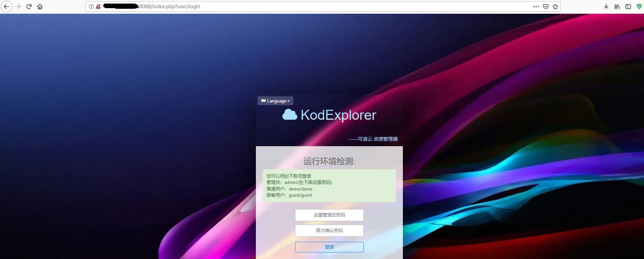Open the Language dropdown menu

tap(275, 101)
